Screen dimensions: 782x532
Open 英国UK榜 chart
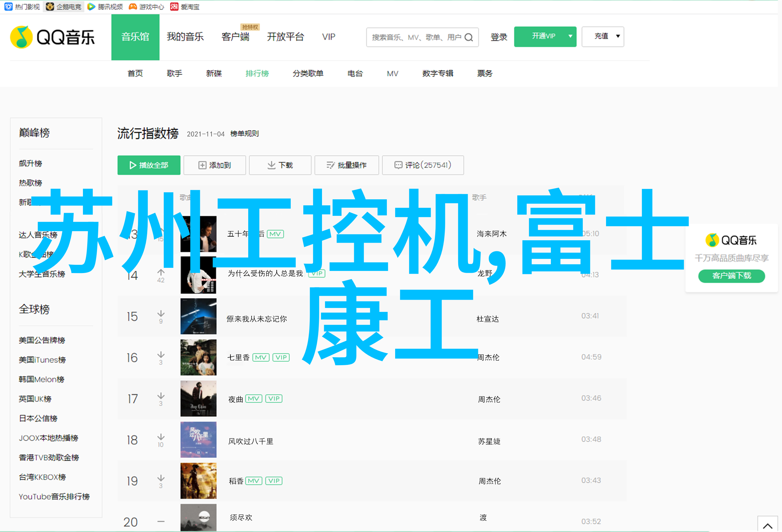coord(35,399)
